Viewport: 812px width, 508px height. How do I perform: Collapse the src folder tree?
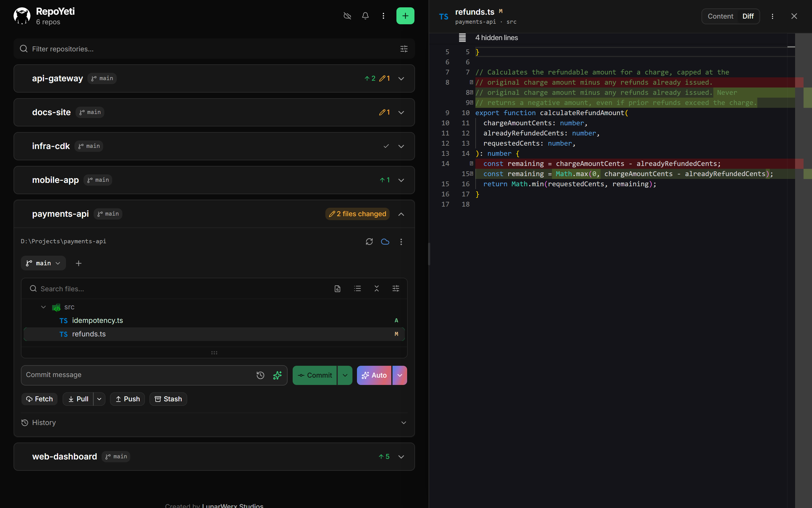pos(43,307)
